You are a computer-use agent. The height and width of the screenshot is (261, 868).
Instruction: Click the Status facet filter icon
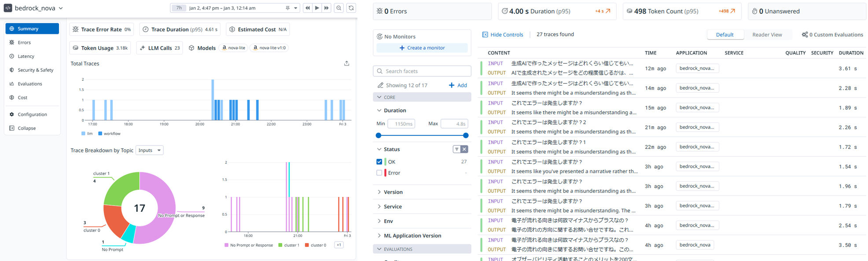pos(456,149)
